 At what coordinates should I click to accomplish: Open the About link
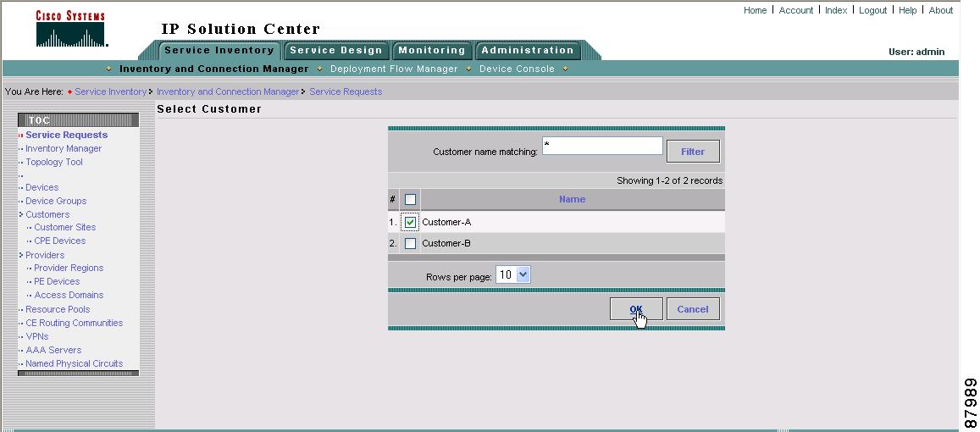coord(941,10)
